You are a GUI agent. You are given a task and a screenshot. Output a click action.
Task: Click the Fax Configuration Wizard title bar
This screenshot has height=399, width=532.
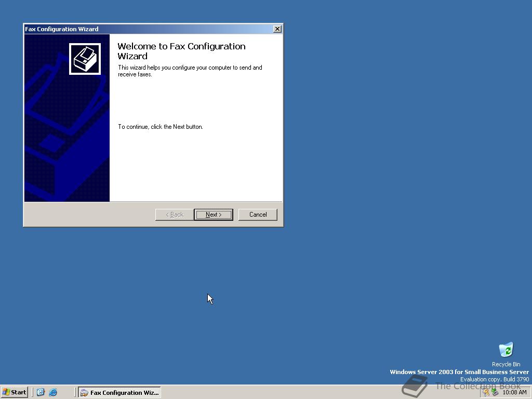tap(149, 29)
